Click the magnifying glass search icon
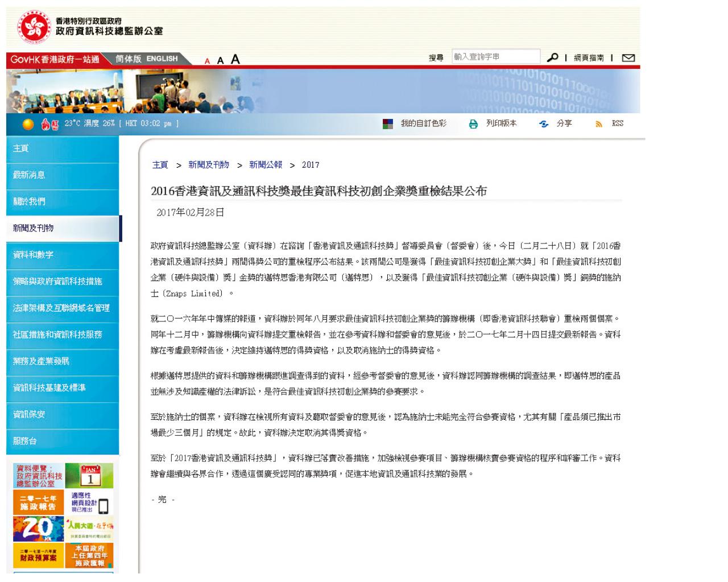Screen dimensions: 728x582 point(552,58)
